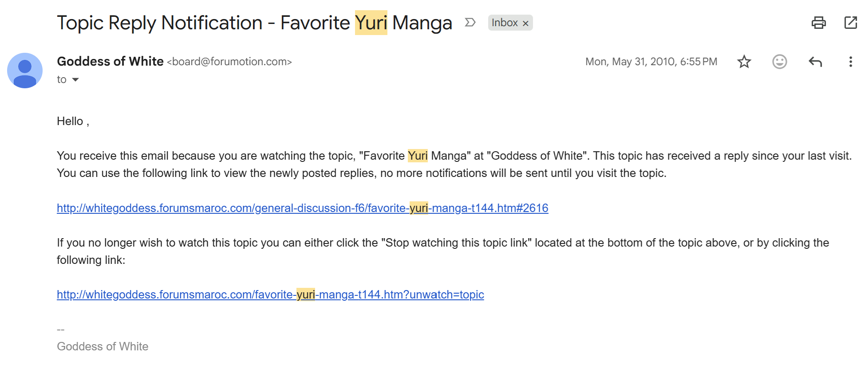Star this message
The width and height of the screenshot is (868, 369).
(744, 62)
